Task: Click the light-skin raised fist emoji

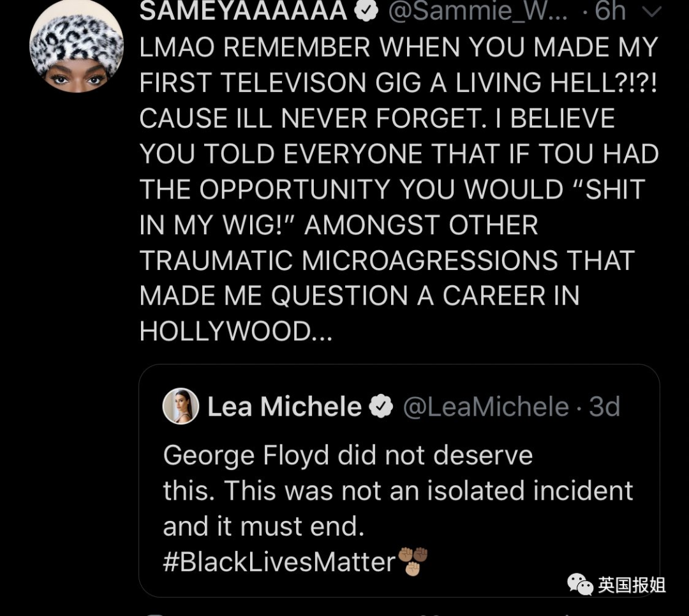Action: click(413, 568)
